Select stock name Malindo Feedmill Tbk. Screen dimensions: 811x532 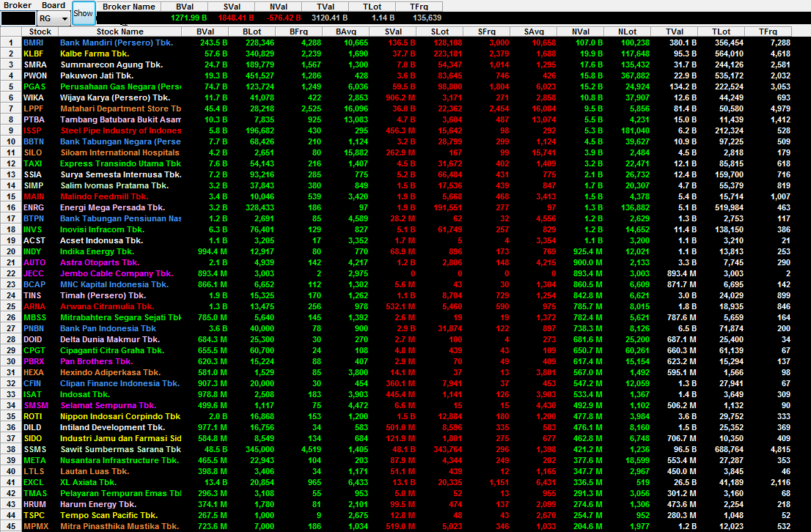[104, 196]
